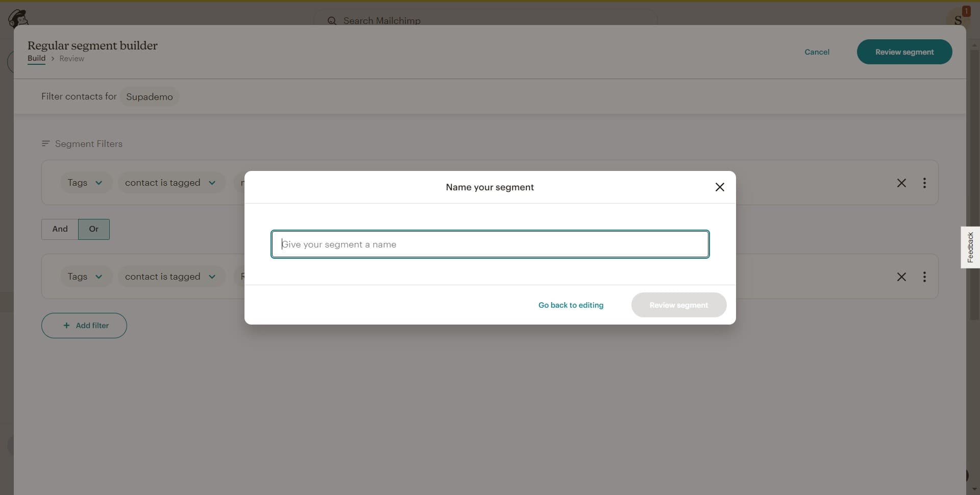Switch to the Build step breadcrumb
Screen dimensions: 980x495
[x=36, y=58]
